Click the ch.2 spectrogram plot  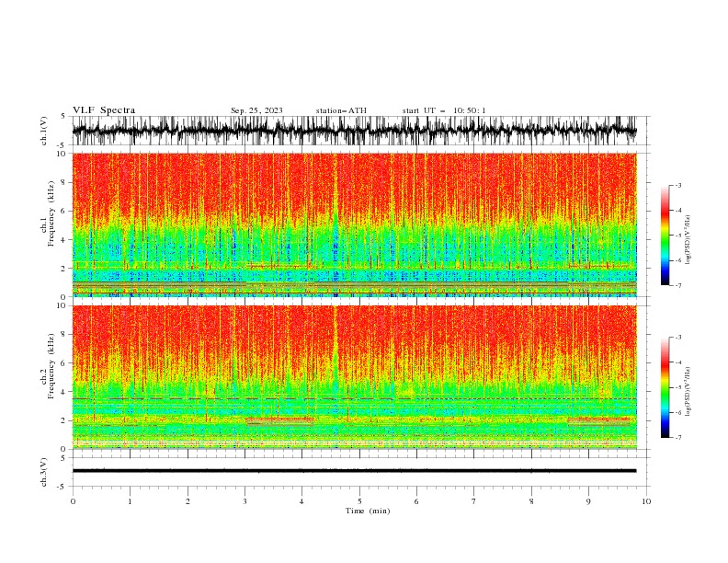pyautogui.click(x=354, y=377)
